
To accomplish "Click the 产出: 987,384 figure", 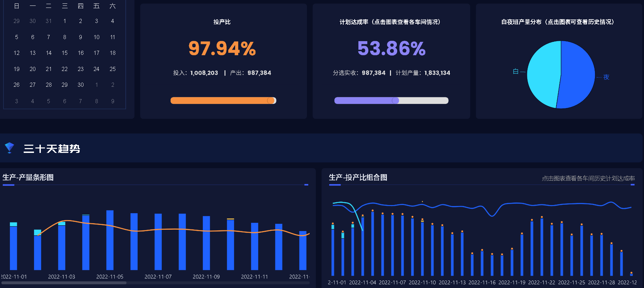I will [x=251, y=73].
